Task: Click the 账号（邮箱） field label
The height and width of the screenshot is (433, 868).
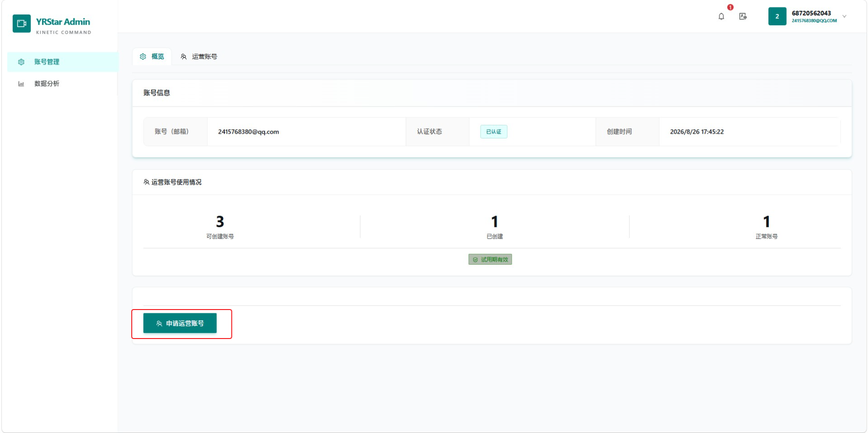Action: 172,132
